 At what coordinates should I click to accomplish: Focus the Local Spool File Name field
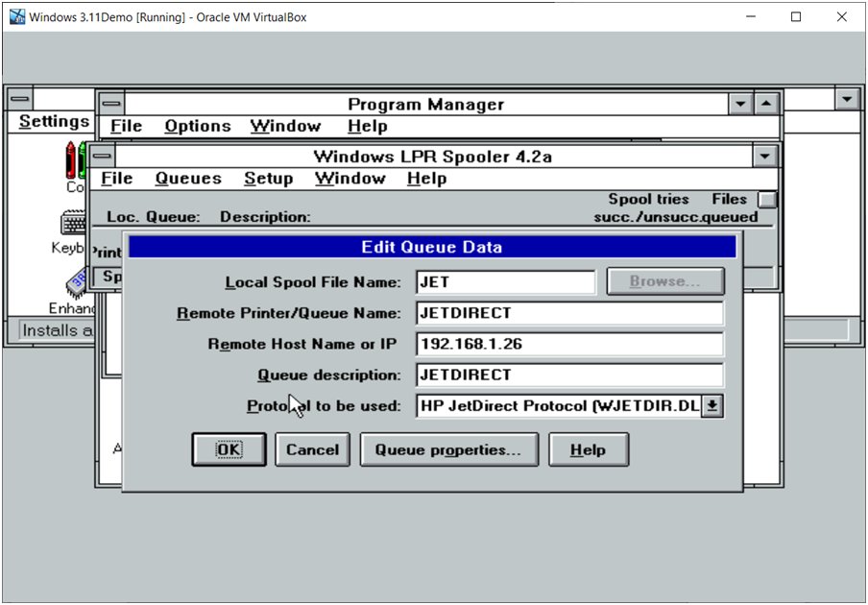505,281
